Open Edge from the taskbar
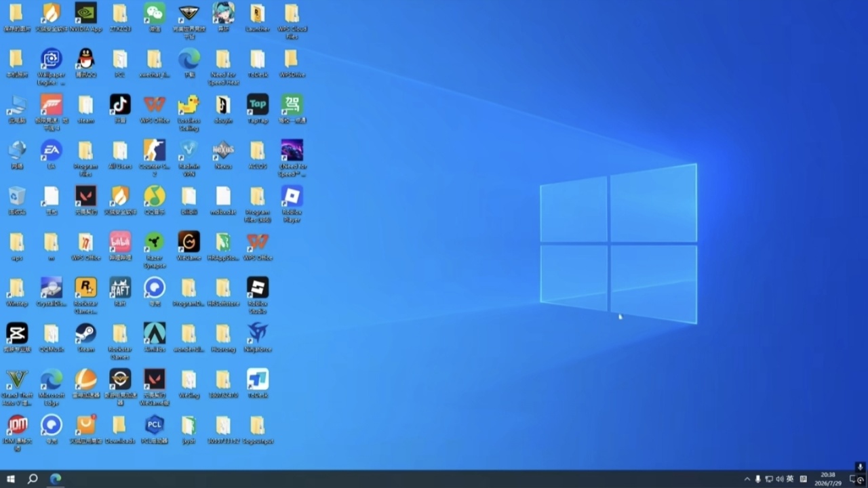 (56, 479)
